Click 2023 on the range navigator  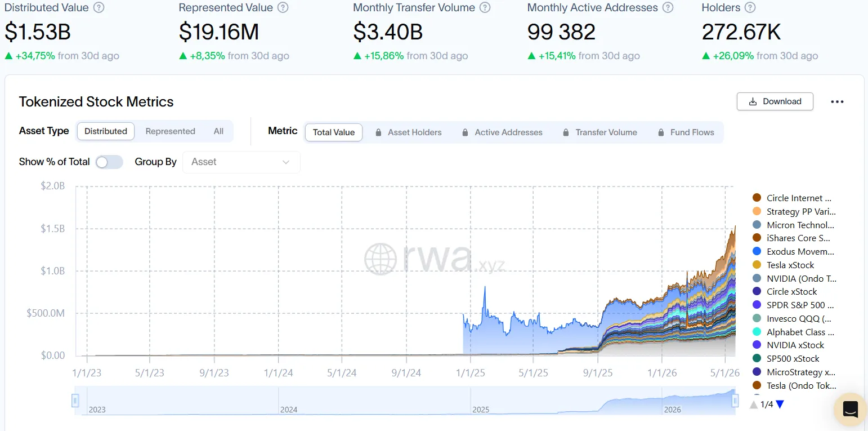(97, 410)
